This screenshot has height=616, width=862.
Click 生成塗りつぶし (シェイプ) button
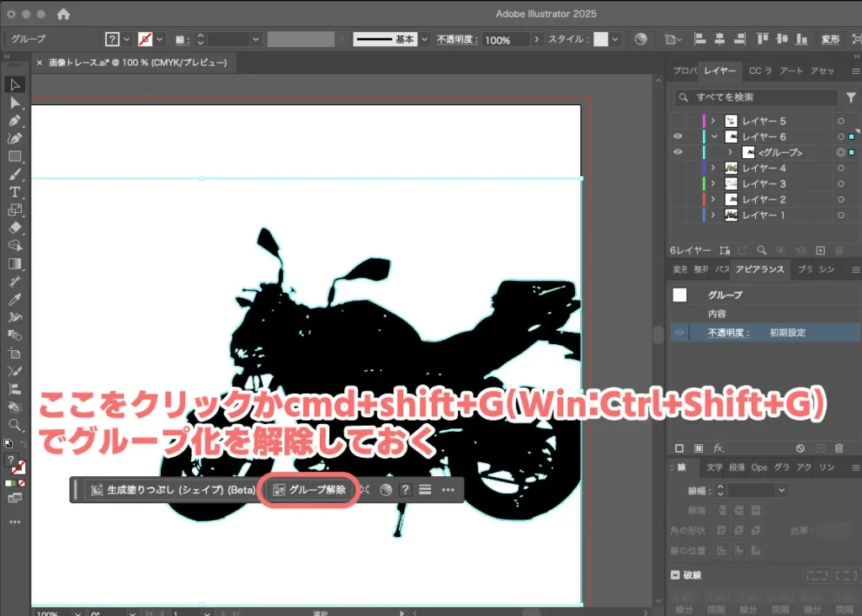click(x=173, y=490)
